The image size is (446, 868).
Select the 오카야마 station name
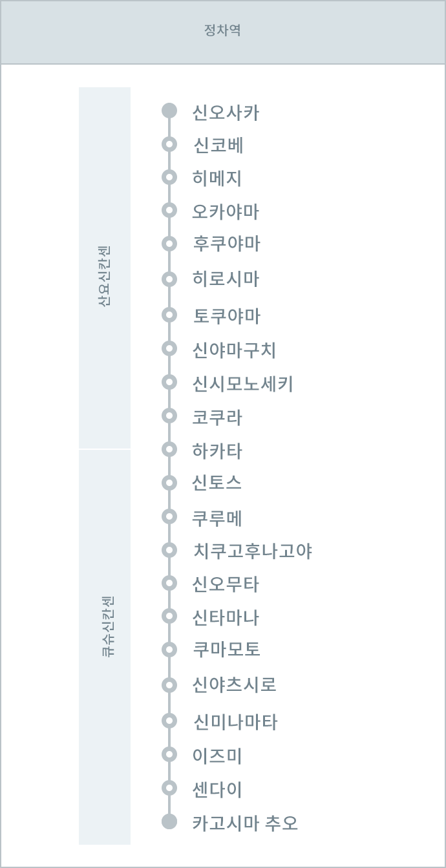tap(226, 211)
